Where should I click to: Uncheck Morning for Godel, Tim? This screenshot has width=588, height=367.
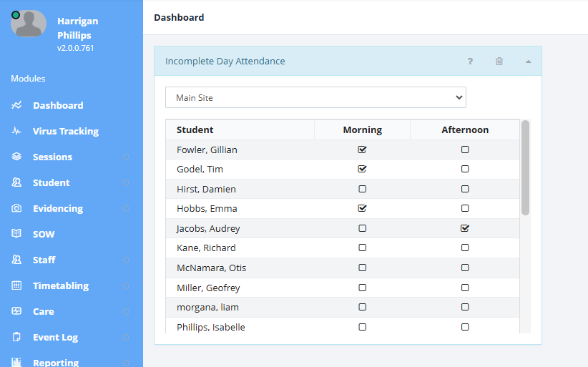(x=362, y=169)
